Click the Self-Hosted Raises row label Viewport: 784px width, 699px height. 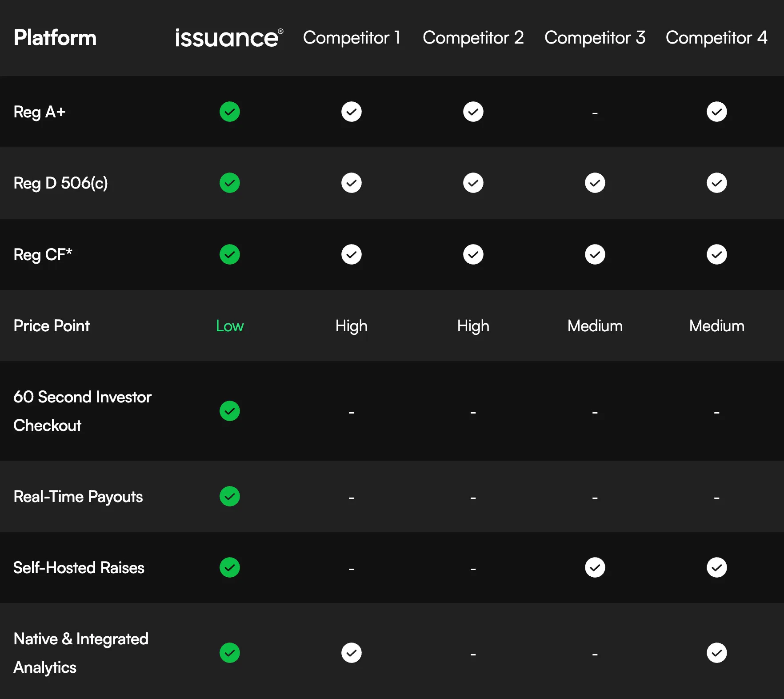tap(79, 568)
